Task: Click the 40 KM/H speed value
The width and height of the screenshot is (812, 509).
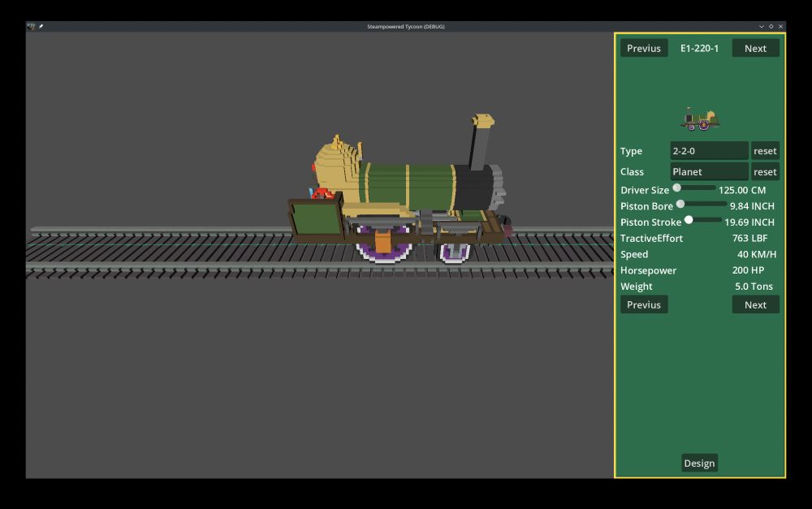Action: 757,254
